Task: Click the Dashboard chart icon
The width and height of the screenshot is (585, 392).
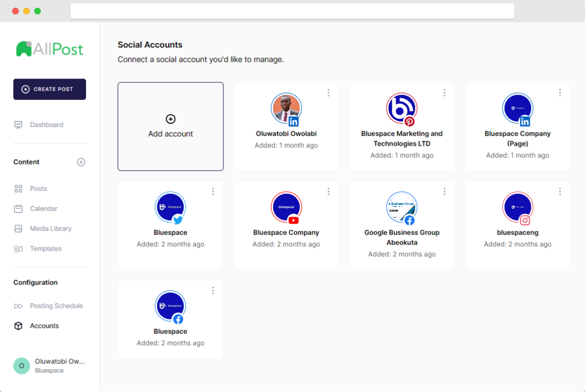Action: (x=18, y=125)
